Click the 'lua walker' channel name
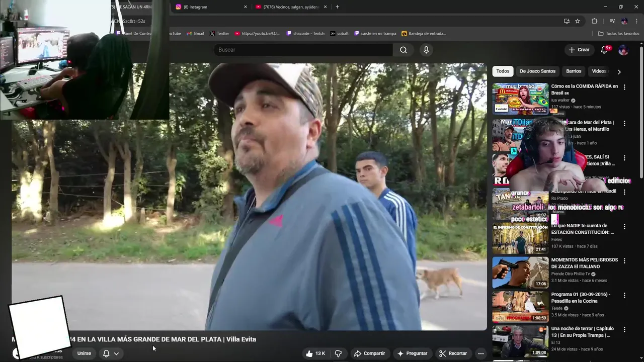The height and width of the screenshot is (362, 644). coord(560,101)
